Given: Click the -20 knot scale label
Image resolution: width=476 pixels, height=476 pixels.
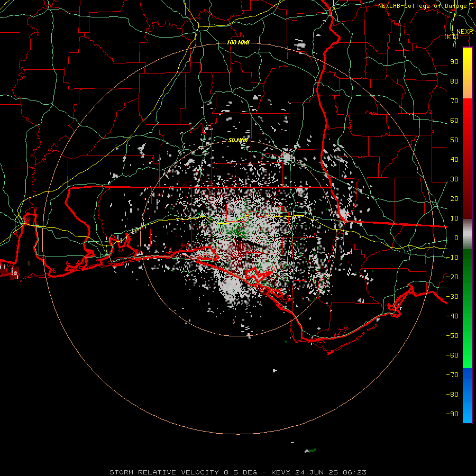Looking at the screenshot, I should coord(452,277).
